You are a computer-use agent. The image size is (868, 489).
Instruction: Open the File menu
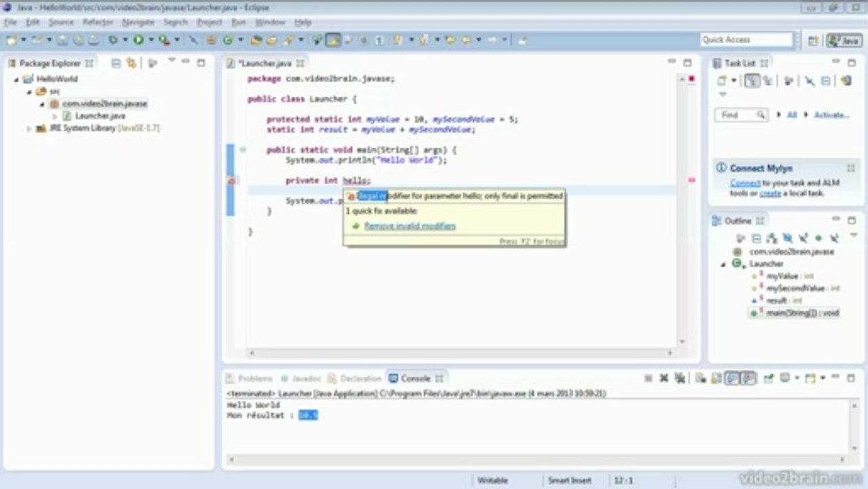(x=10, y=22)
